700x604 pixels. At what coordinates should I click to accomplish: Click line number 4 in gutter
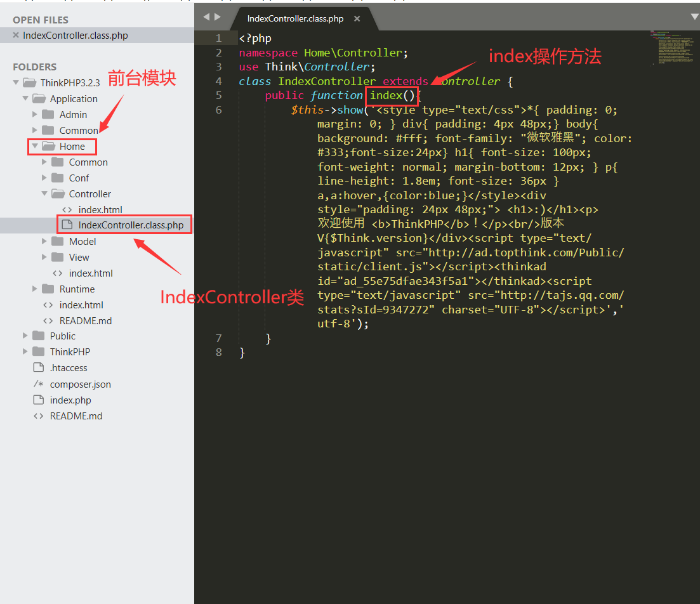tap(218, 81)
